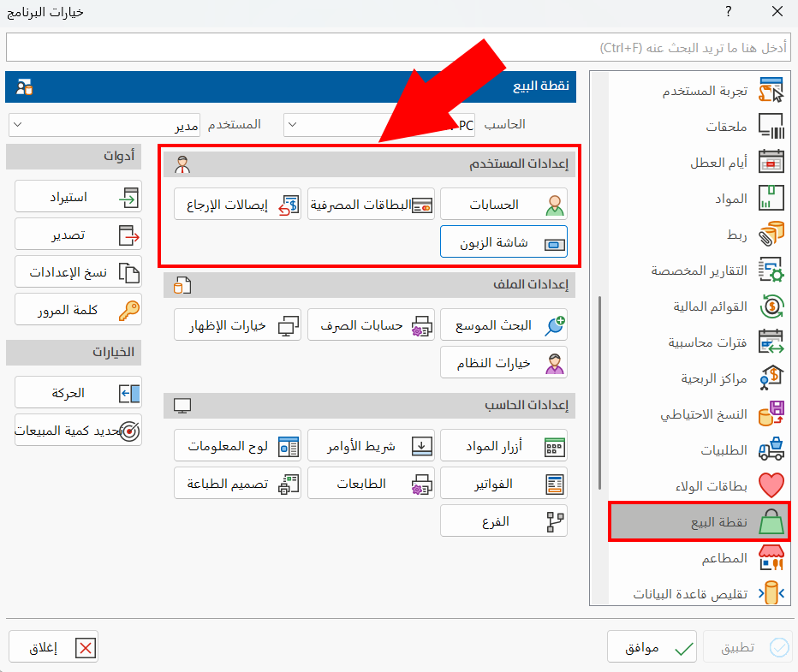Click inside the Ctrl+F search field
Viewport: 798px width, 672px height.
[x=399, y=47]
